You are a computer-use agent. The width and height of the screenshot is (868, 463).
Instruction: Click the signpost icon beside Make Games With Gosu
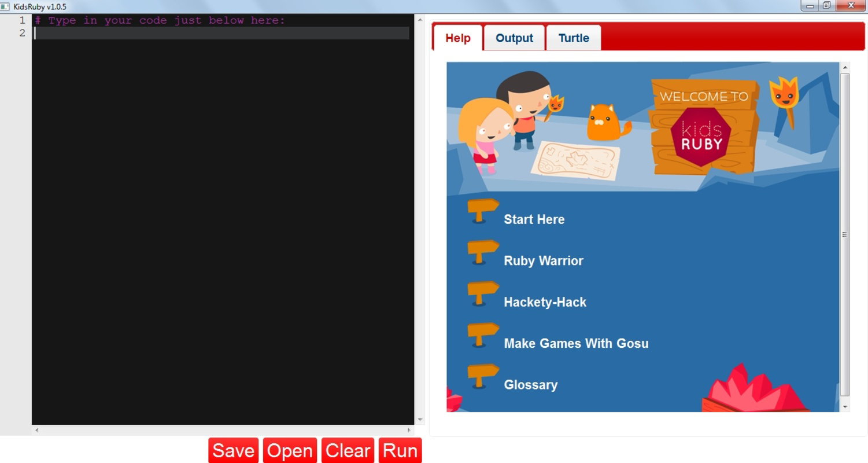(x=483, y=336)
